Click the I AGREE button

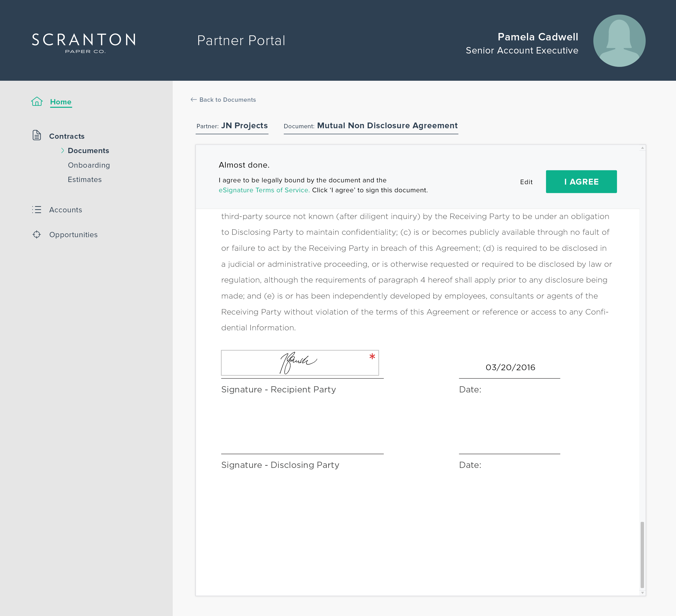(581, 182)
